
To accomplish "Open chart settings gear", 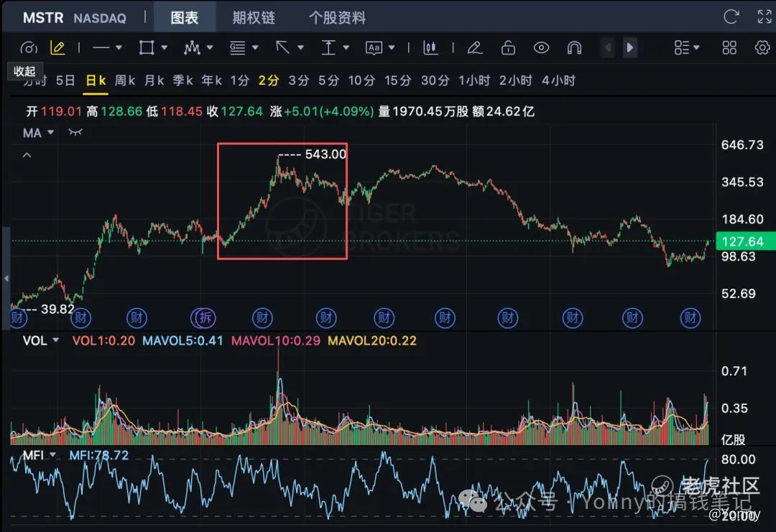I will click(x=762, y=47).
